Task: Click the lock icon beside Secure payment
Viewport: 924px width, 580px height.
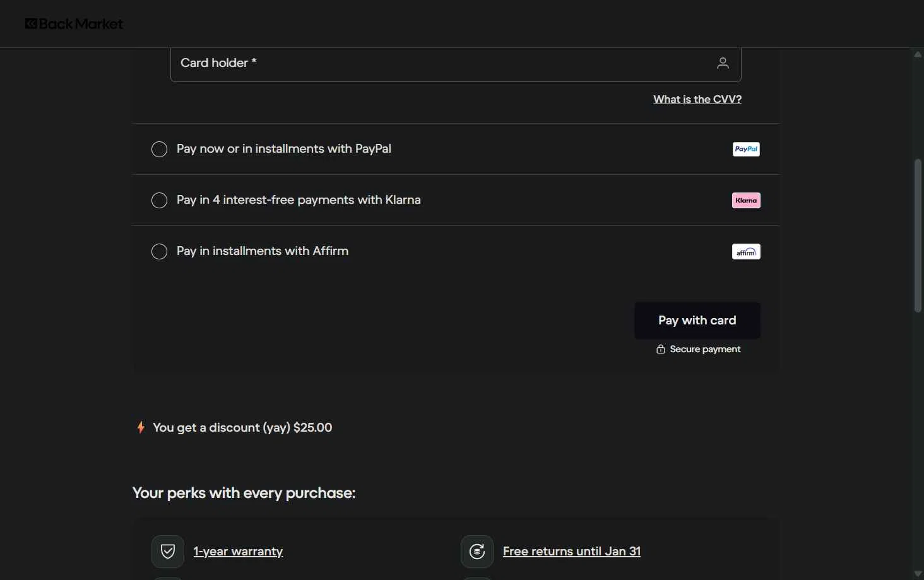Action: click(661, 349)
